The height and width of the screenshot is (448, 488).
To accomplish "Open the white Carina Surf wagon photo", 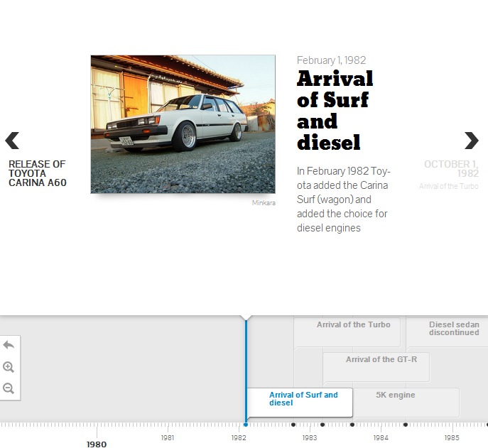I will pos(183,124).
